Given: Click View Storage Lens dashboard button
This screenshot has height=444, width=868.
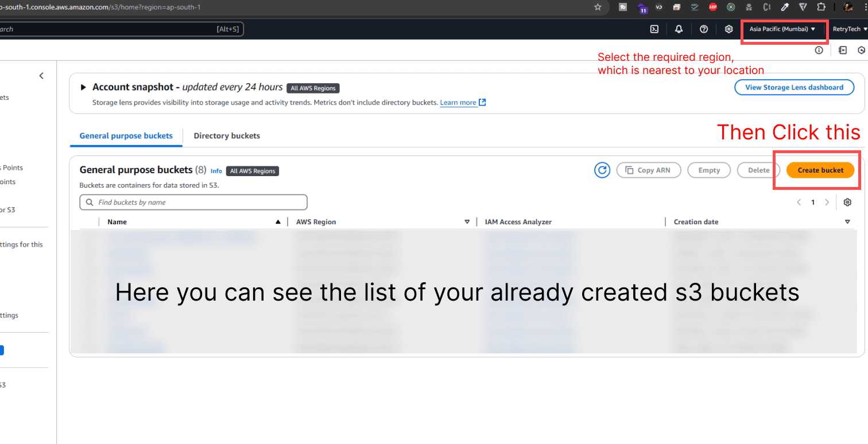Looking at the screenshot, I should point(794,88).
